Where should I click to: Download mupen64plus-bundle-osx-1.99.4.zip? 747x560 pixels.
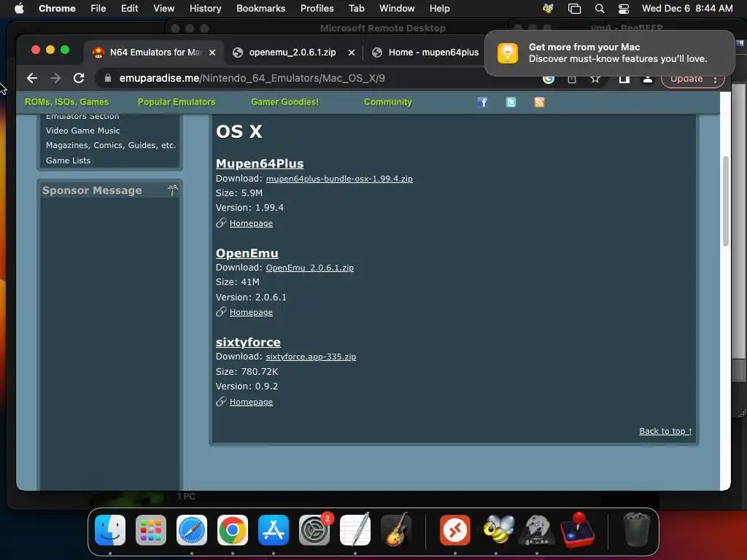pos(339,179)
